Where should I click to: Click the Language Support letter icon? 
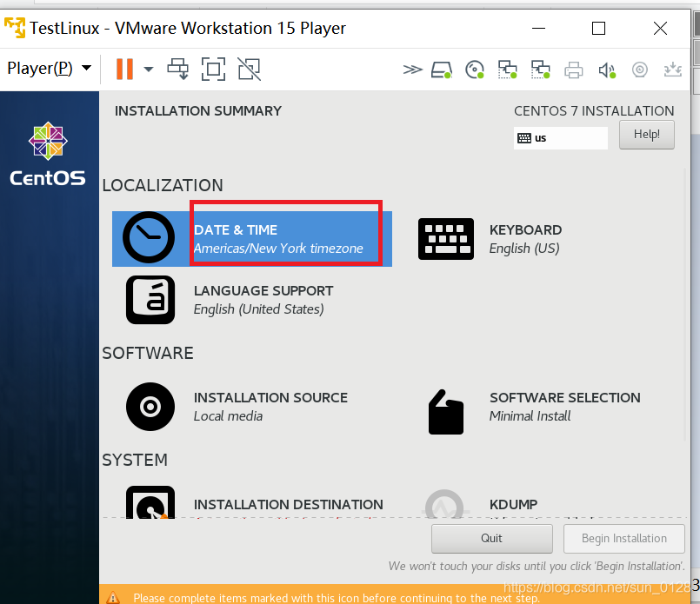(150, 300)
